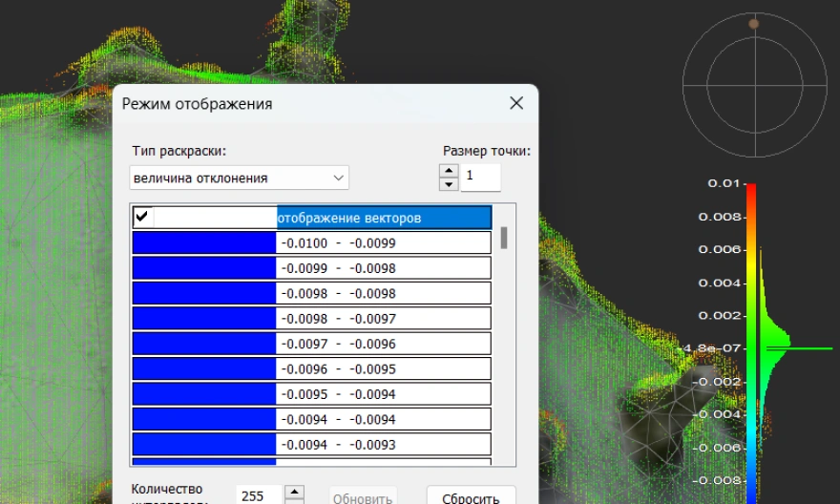840x504 pixels.
Task: Click the dropdown chevron beside величина отклонения
Action: point(338,178)
